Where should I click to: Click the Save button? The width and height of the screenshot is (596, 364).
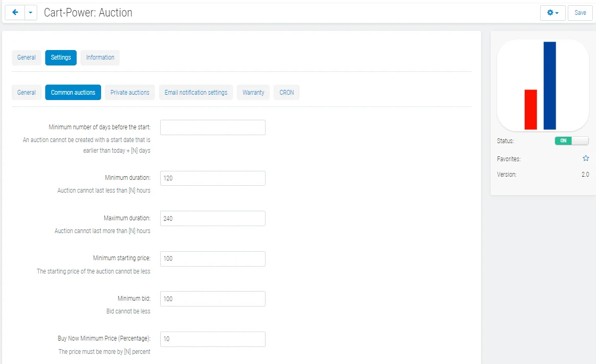pyautogui.click(x=580, y=13)
